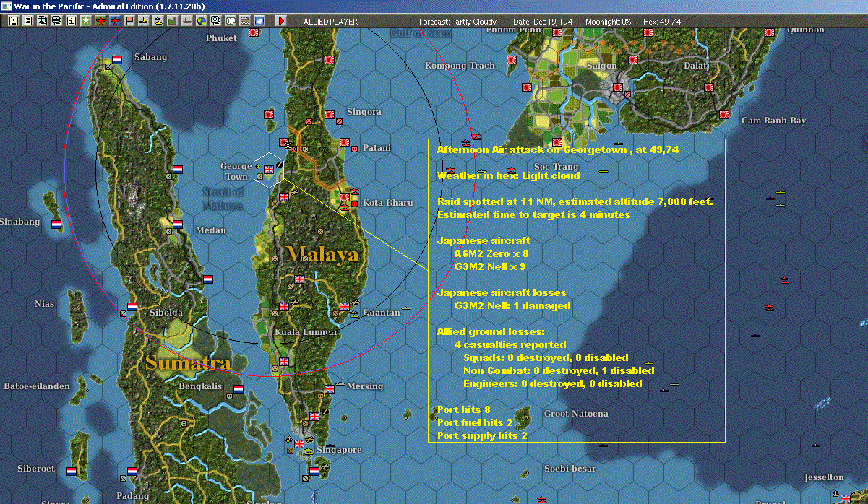Click the OP toolbar button
Screen dimensions: 868x504
pos(231,21)
